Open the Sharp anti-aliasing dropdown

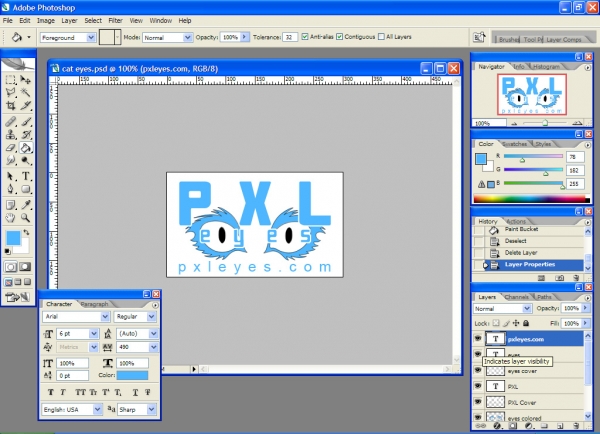[152, 410]
